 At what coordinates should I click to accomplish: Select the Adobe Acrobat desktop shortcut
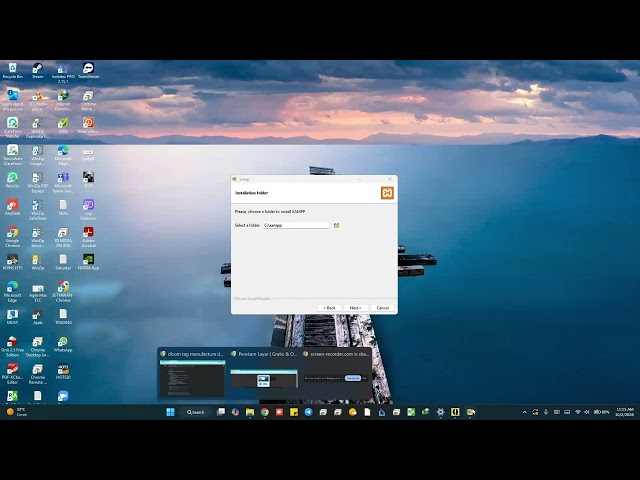(x=88, y=237)
